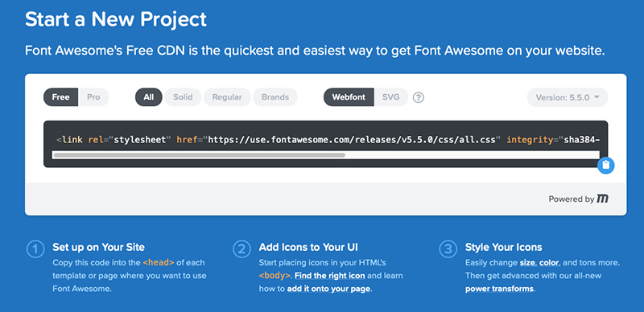Click the Powered by logo icon
Viewport: 644px width, 312px height.
pos(602,199)
